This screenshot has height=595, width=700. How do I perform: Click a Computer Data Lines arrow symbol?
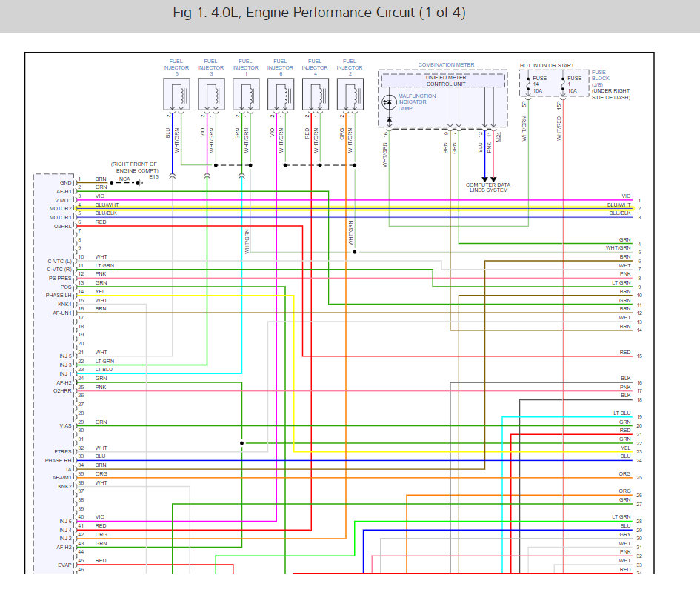pos(485,178)
